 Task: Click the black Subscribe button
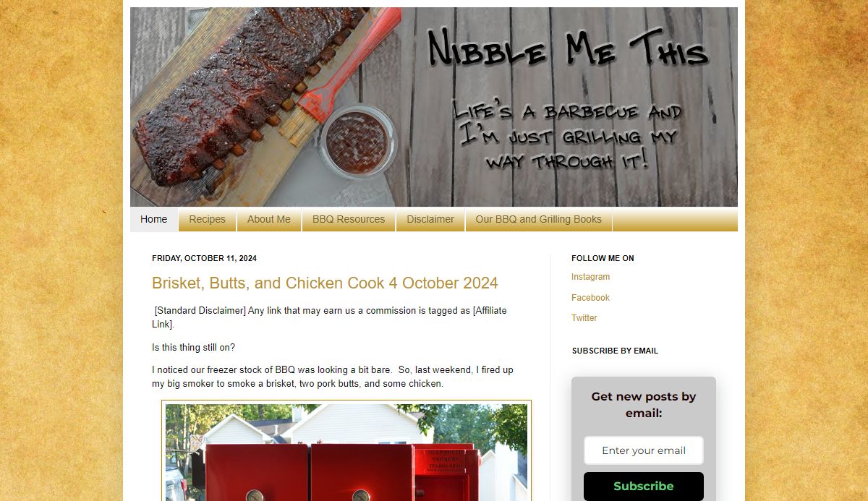[x=644, y=486]
